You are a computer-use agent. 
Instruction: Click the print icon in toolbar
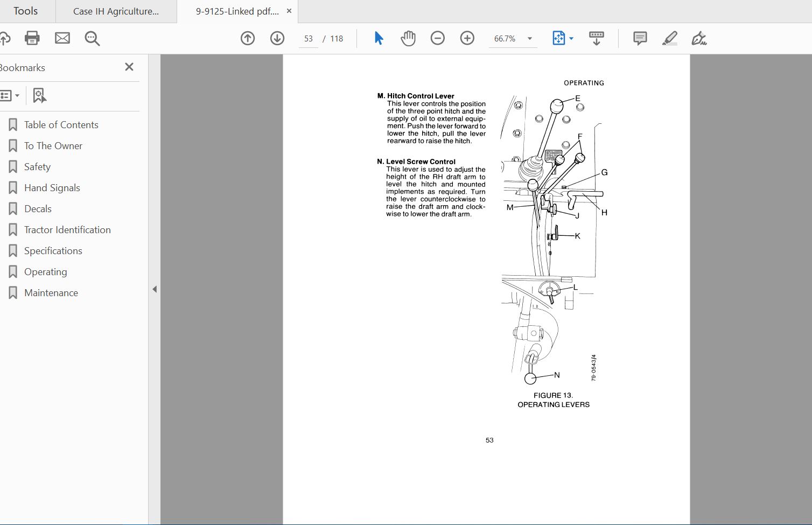[32, 38]
